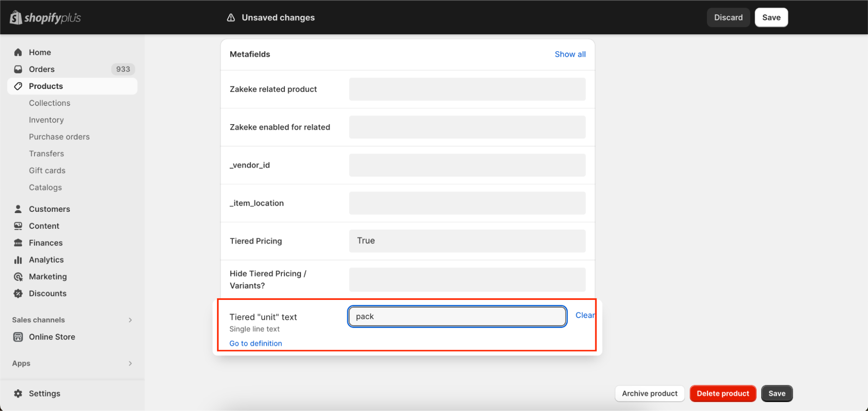Viewport: 868px width, 411px height.
Task: Expand the Apps section chevron
Action: 130,363
